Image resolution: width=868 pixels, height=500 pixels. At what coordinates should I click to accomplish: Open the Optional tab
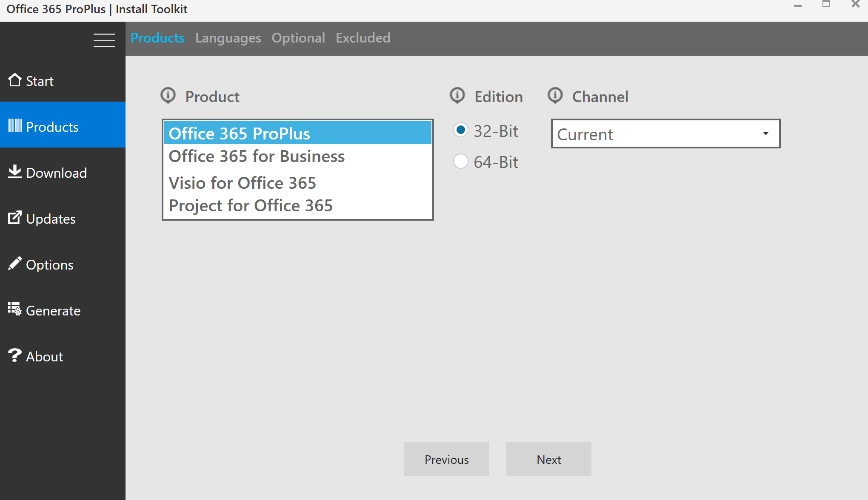tap(298, 38)
